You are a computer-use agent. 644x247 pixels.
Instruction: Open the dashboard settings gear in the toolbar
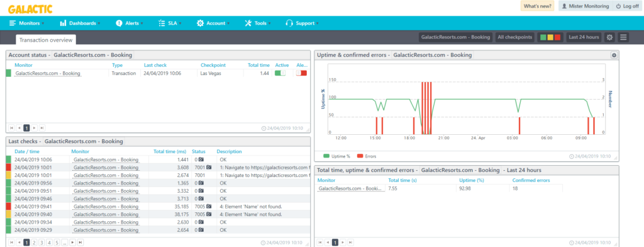(609, 37)
